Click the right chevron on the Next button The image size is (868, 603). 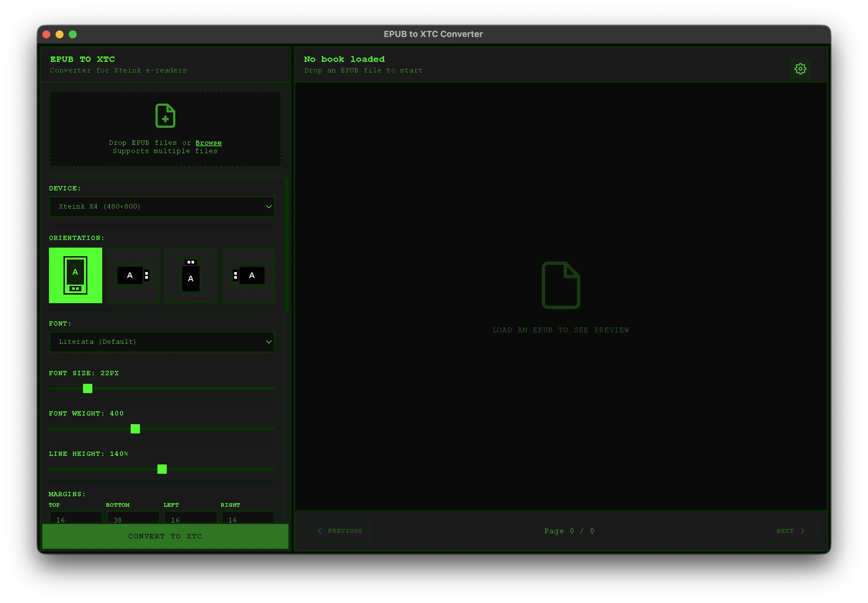803,531
